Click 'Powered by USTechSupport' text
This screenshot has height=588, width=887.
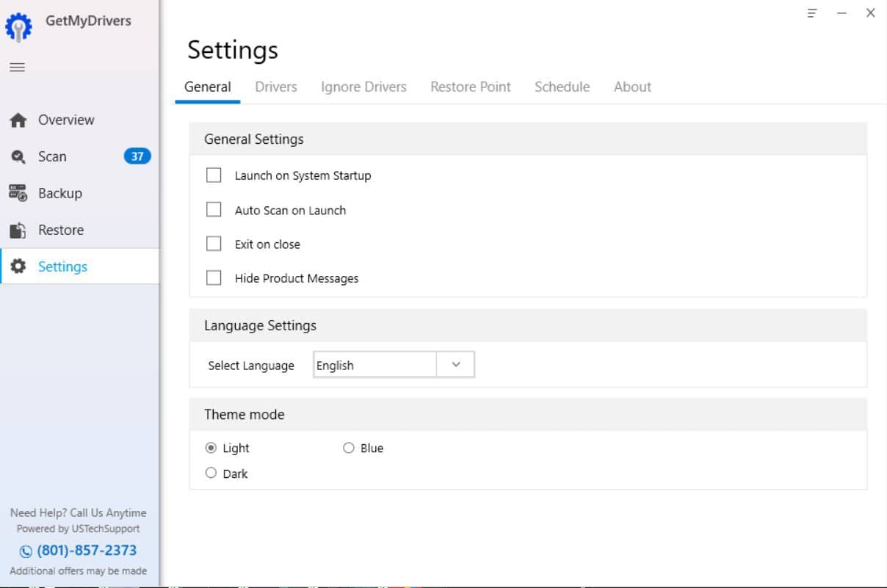point(79,529)
